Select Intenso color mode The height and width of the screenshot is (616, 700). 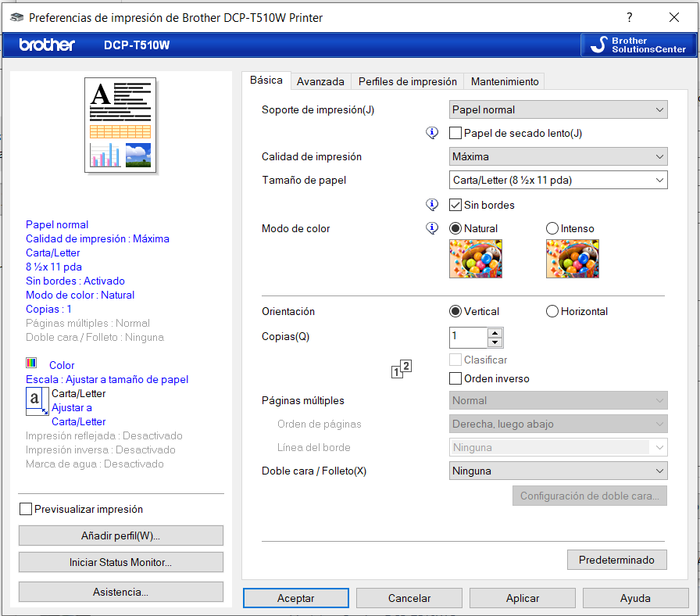(552, 228)
